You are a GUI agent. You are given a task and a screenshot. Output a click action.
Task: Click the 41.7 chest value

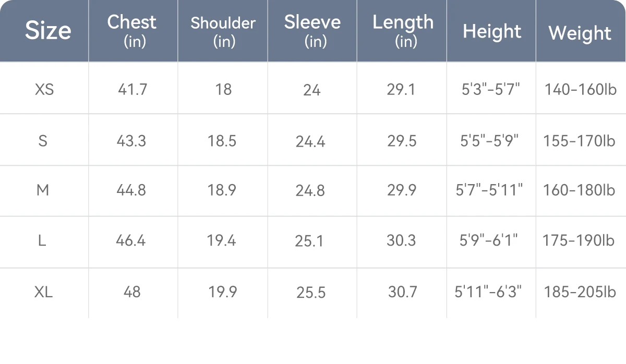tap(133, 90)
